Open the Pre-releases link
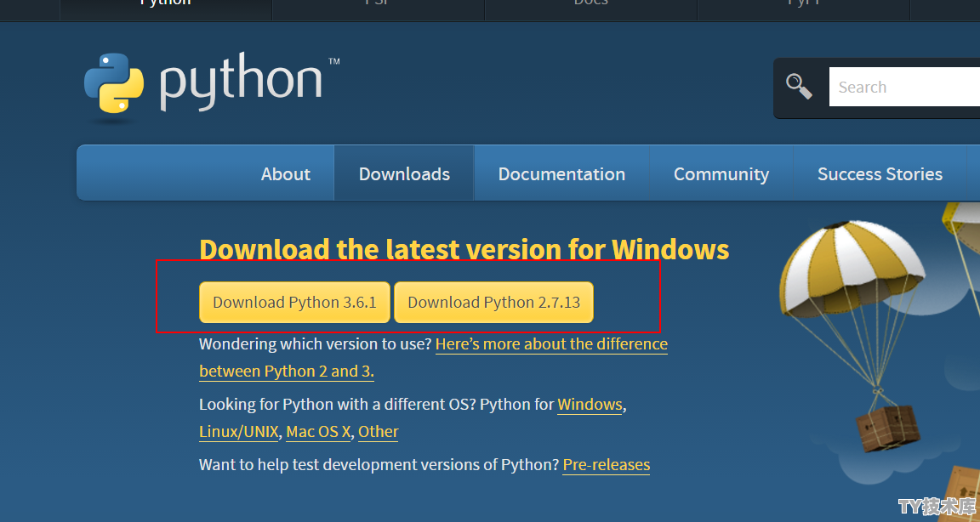The image size is (980, 522). click(x=607, y=465)
